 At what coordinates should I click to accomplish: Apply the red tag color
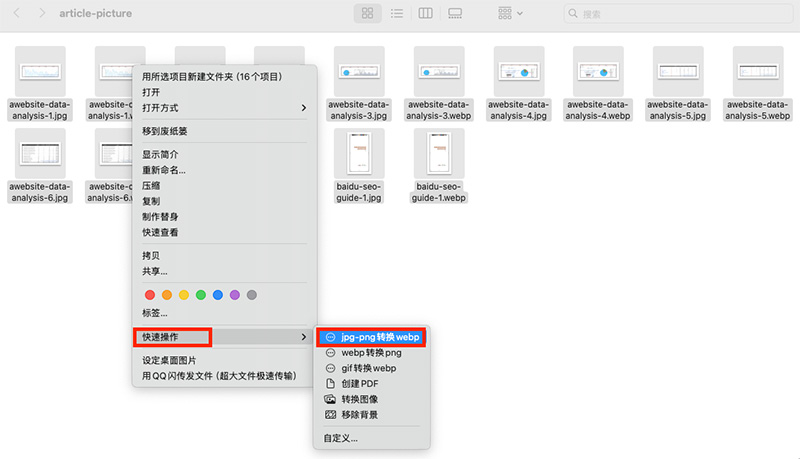149,295
